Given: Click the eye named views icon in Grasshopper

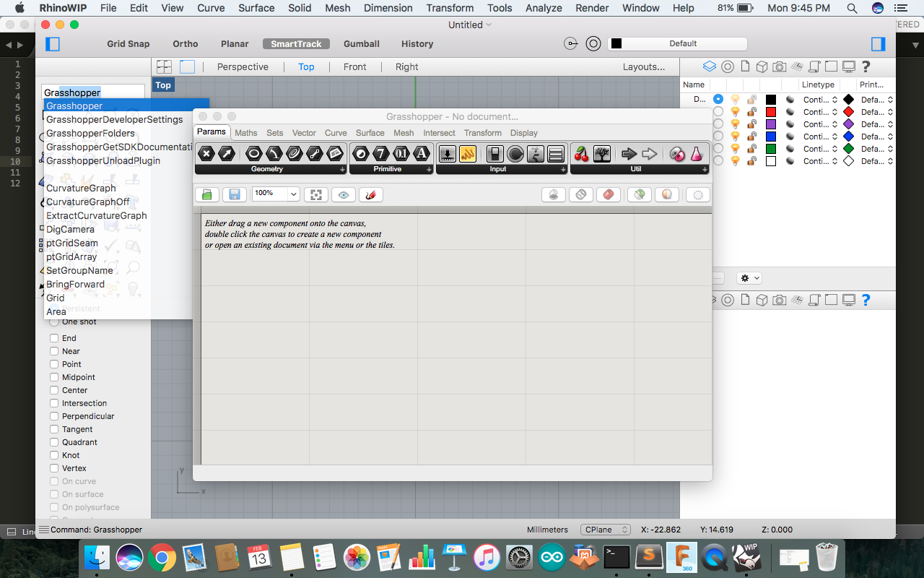Looking at the screenshot, I should tap(344, 194).
